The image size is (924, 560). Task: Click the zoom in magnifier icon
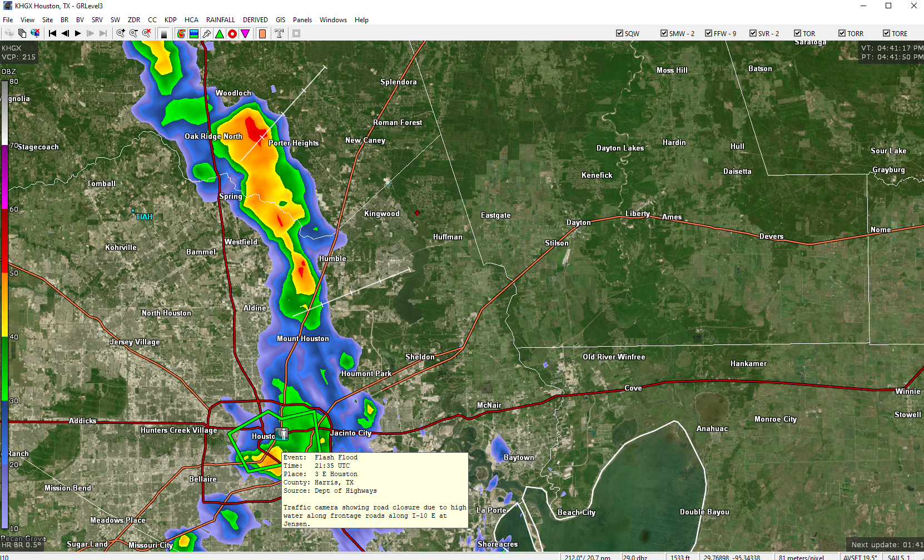tap(121, 33)
